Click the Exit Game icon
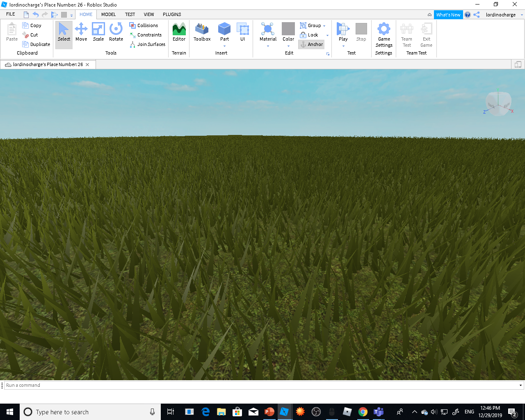The image size is (525, 420). point(426,35)
